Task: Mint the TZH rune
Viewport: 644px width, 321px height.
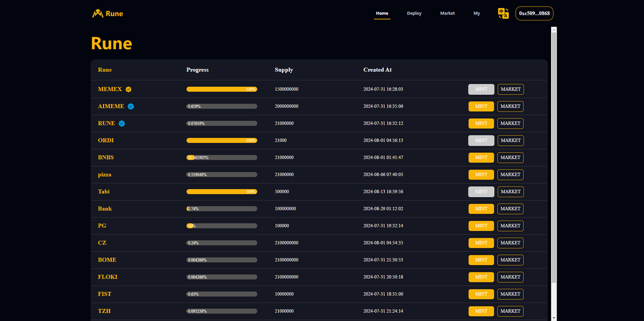Action: click(481, 311)
